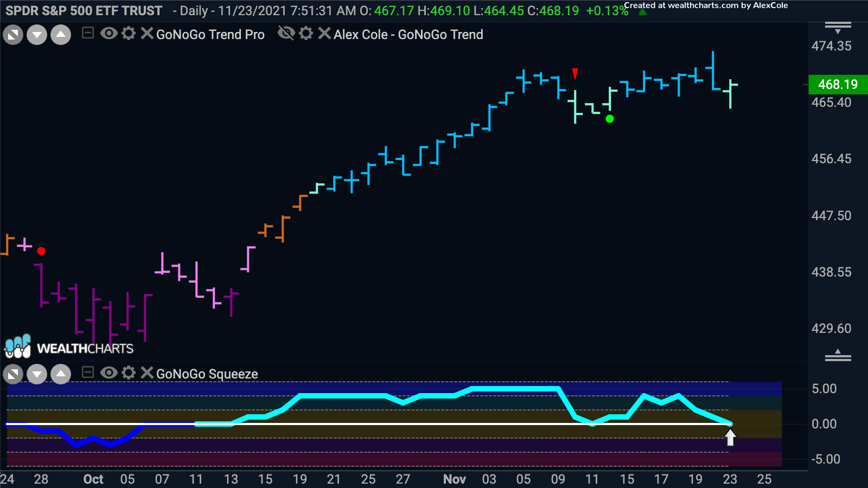
Task: Move the main chart pane down with the down-arrow button
Action: [37, 35]
